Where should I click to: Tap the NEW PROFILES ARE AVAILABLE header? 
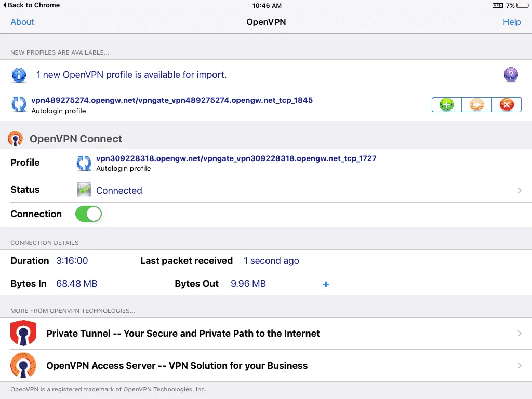[x=60, y=52]
